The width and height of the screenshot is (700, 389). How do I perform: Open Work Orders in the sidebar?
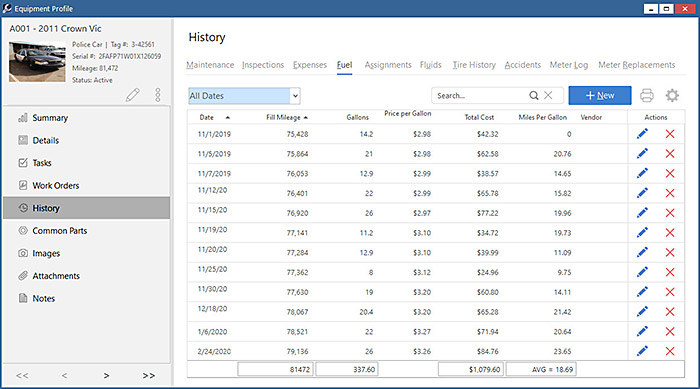pos(86,185)
